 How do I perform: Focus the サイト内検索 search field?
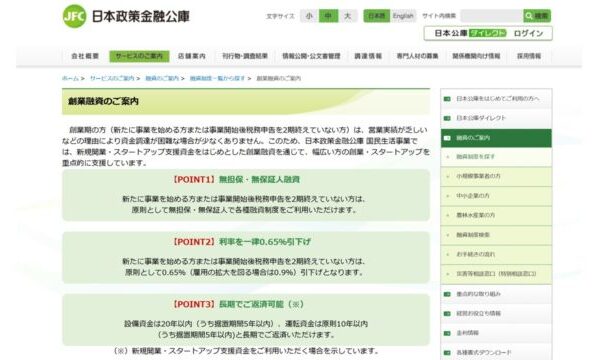click(492, 16)
